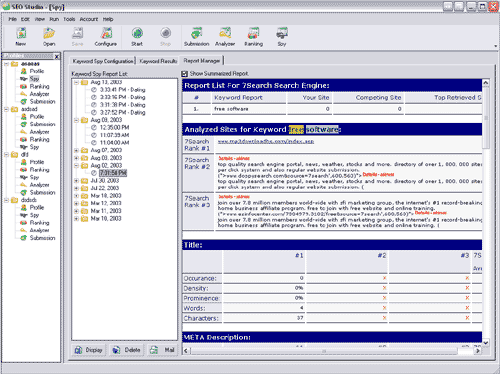Open the Configure tool
This screenshot has width=500, height=374.
106,37
